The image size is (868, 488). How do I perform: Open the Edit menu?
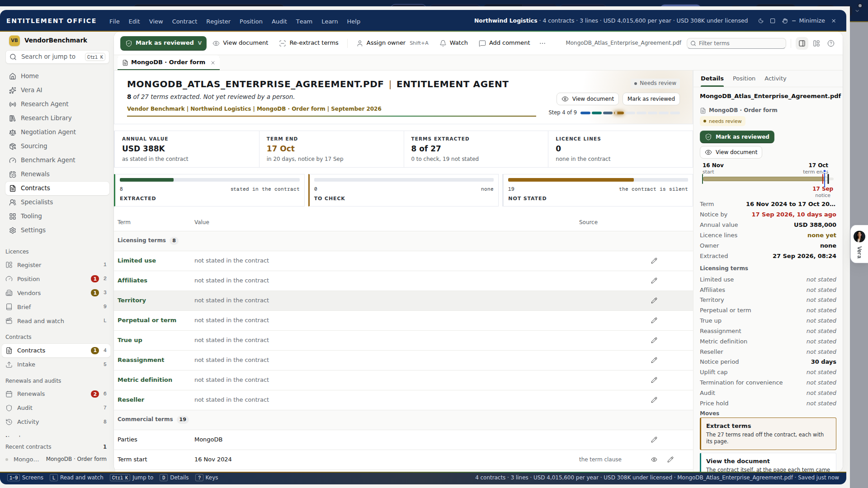(134, 21)
